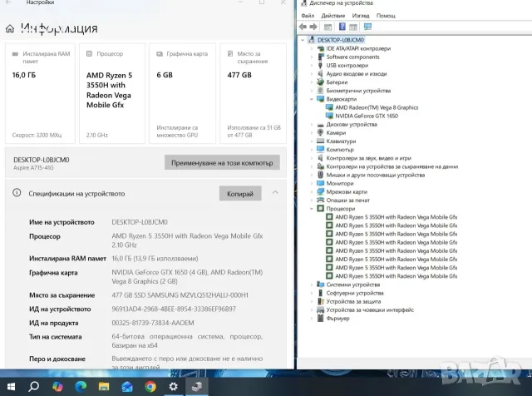Viewport: 532px width, 396px height.
Task: Click the Графична карта 6 GB card
Action: point(183,93)
